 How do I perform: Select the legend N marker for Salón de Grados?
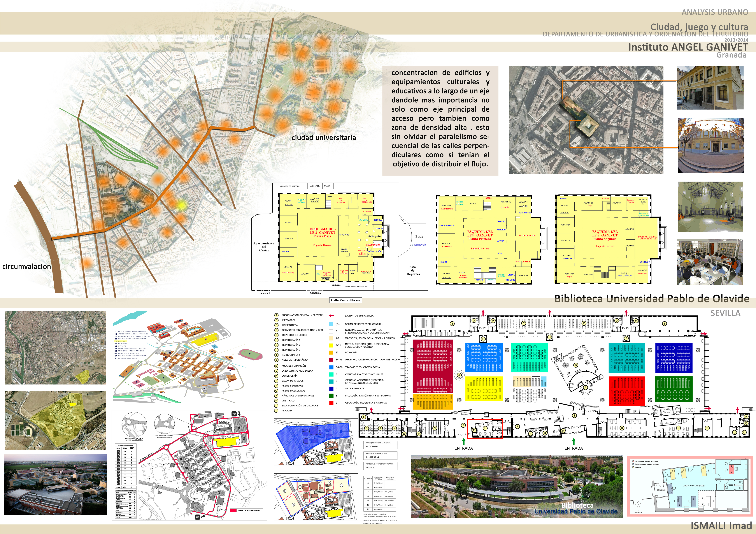coord(276,381)
